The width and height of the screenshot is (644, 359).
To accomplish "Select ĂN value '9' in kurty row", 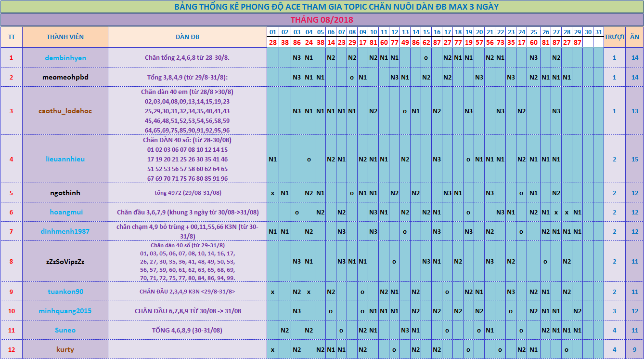I will coord(635,349).
